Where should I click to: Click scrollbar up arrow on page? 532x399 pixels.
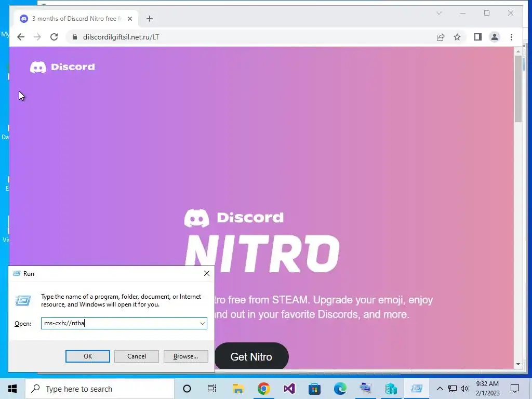coord(518,51)
